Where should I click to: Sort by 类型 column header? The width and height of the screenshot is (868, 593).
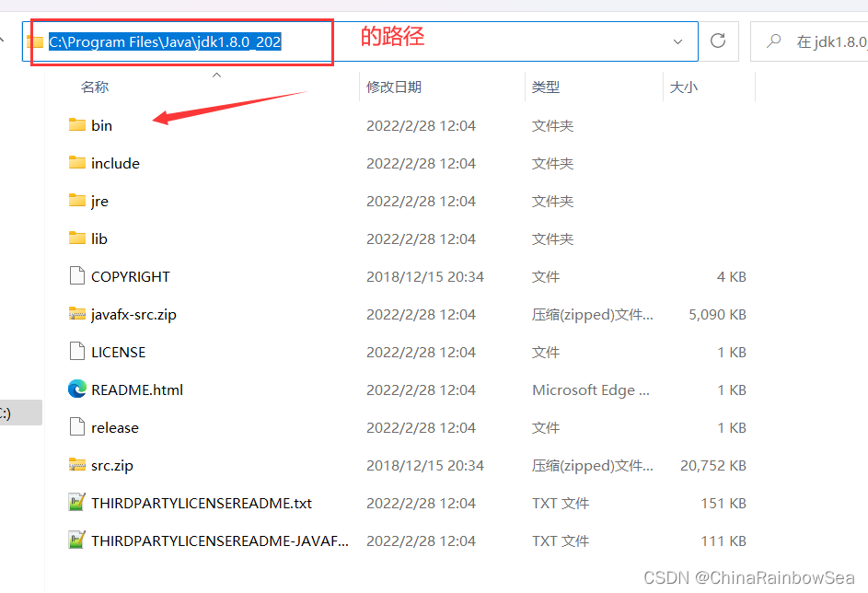pyautogui.click(x=545, y=87)
